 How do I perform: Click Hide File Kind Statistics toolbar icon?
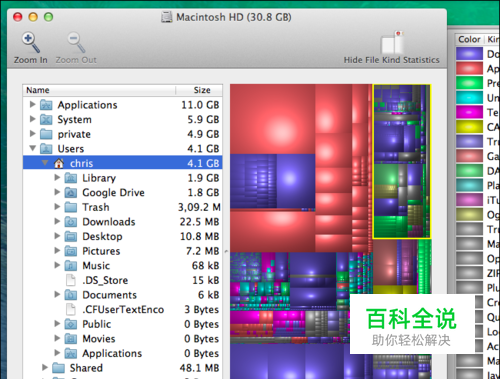392,42
